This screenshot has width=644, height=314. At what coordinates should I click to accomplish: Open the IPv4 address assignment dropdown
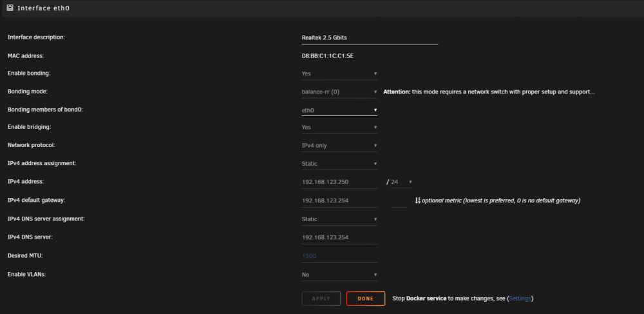[339, 164]
